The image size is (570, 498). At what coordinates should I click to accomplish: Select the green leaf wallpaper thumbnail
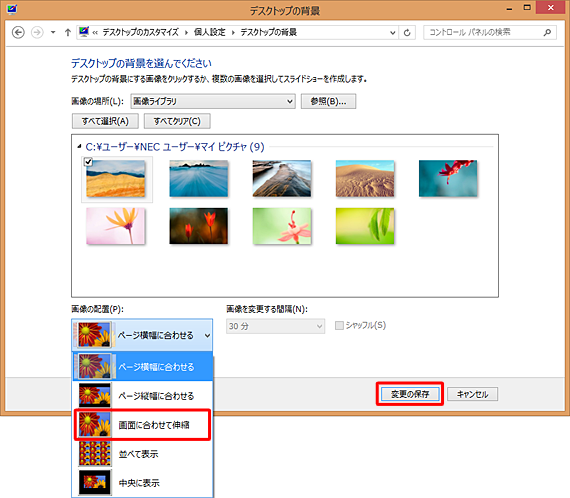(x=365, y=226)
